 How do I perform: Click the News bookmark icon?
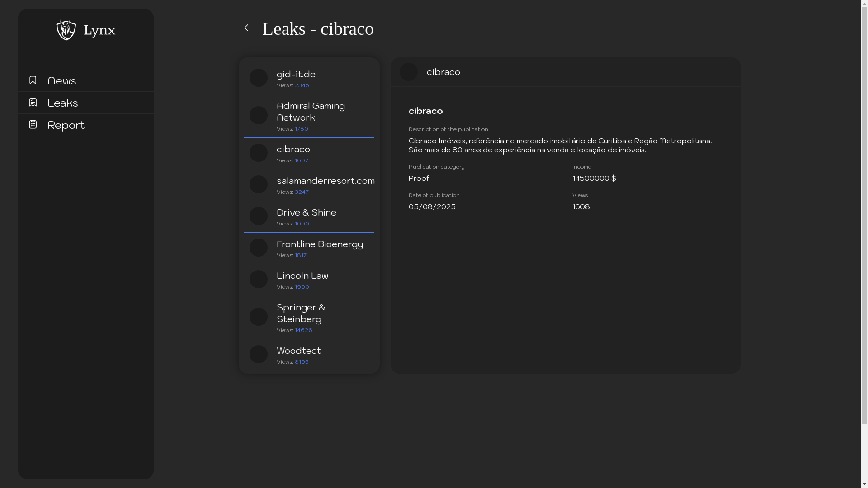33,80
